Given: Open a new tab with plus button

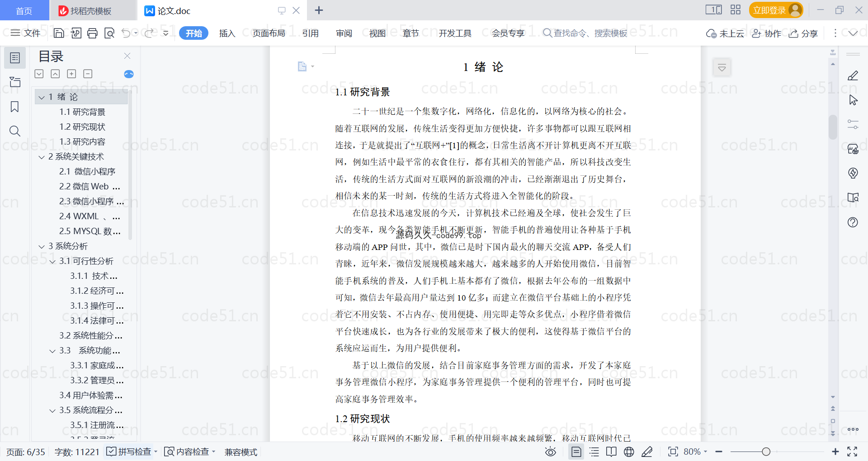Looking at the screenshot, I should pos(319,10).
